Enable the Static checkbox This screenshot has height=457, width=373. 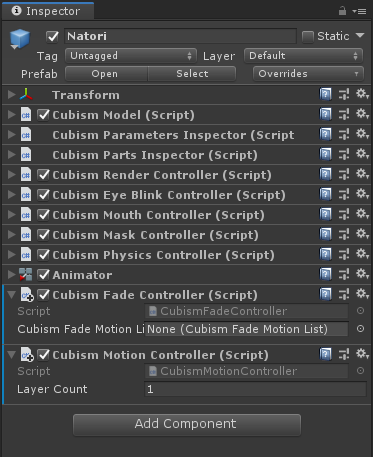[x=308, y=36]
